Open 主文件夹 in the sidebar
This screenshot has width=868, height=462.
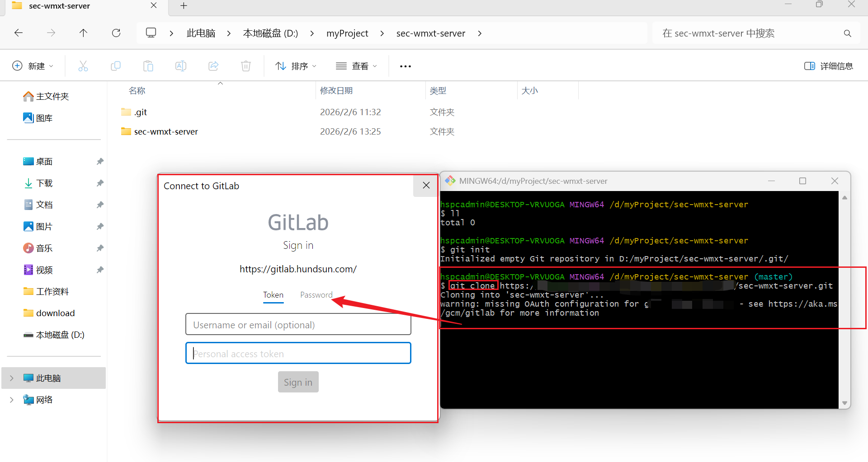pyautogui.click(x=46, y=96)
